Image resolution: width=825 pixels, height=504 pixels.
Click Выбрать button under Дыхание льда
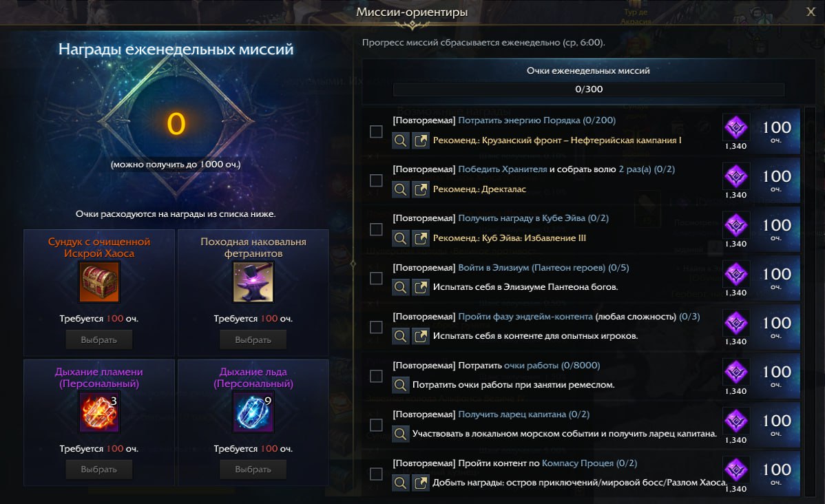pos(253,470)
